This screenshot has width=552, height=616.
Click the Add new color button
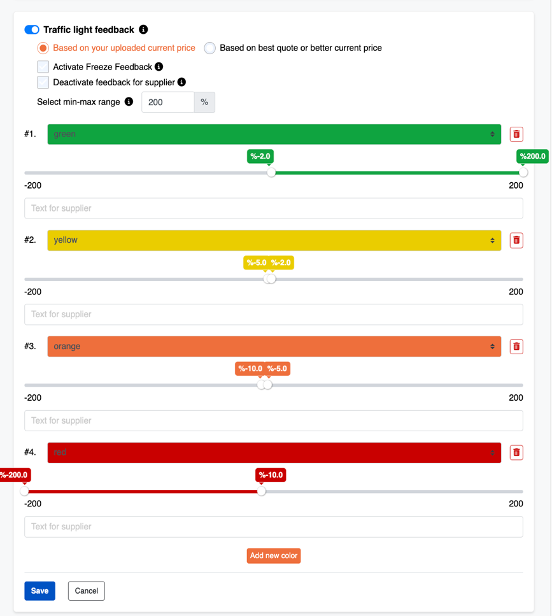274,556
